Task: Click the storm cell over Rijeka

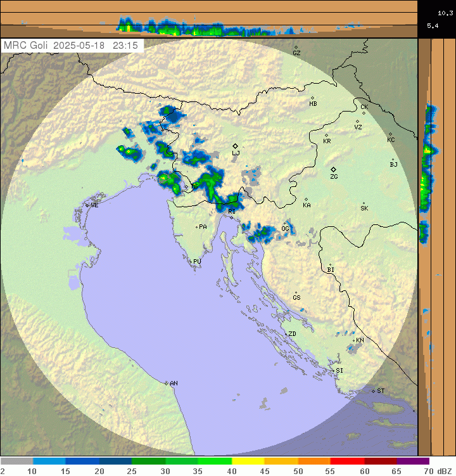Action: 229,203
